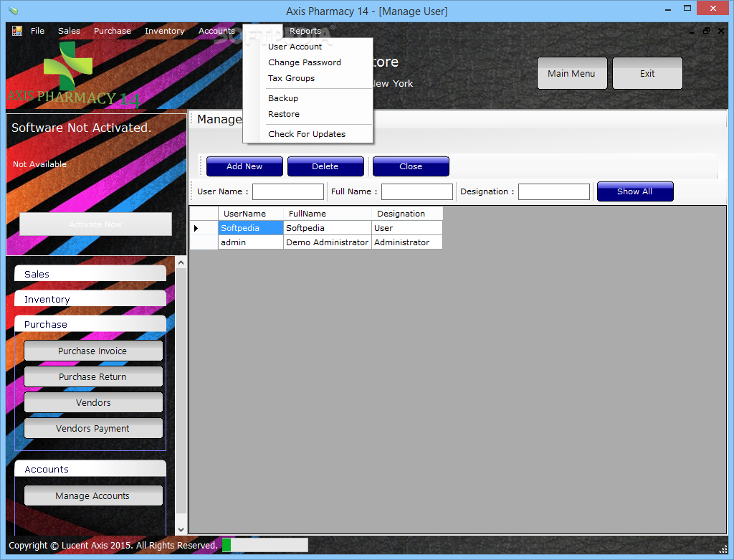Open Manage Accounts from sidebar
The height and width of the screenshot is (560, 734).
93,495
